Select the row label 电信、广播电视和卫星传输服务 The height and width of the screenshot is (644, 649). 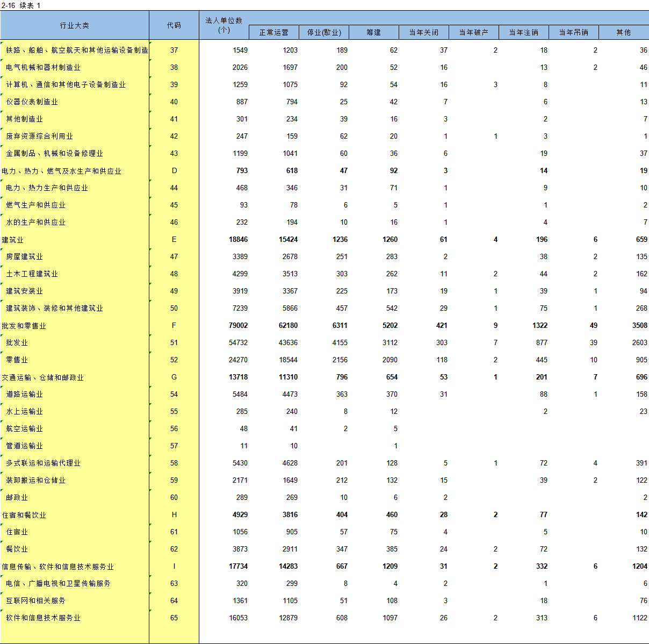tap(58, 583)
